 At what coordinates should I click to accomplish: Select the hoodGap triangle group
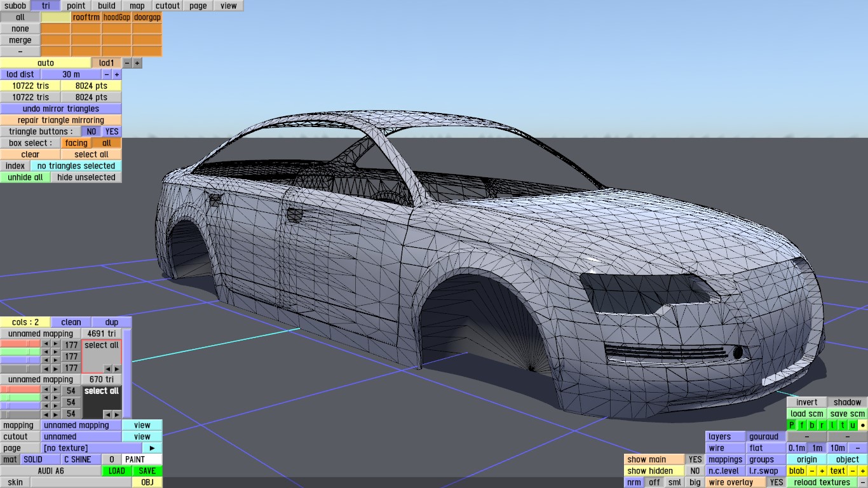tap(117, 17)
